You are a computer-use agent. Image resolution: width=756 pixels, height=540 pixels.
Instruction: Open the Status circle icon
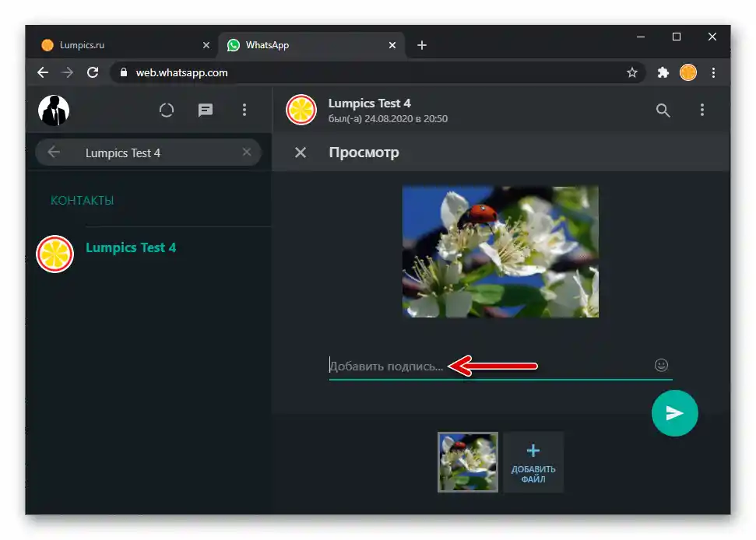tap(167, 110)
